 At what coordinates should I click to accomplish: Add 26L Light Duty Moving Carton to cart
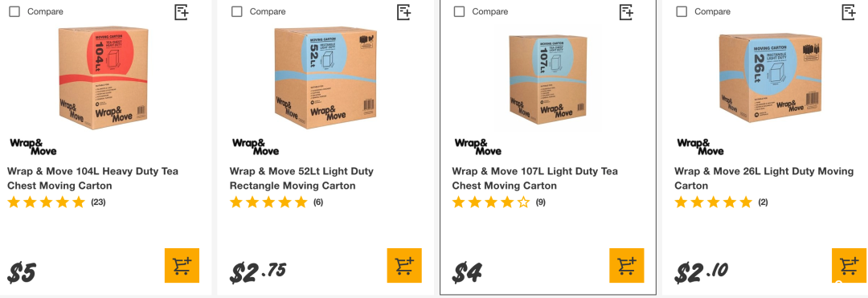click(850, 265)
